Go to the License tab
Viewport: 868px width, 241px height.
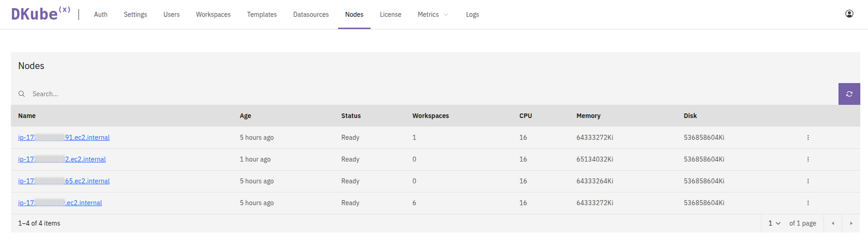(390, 15)
